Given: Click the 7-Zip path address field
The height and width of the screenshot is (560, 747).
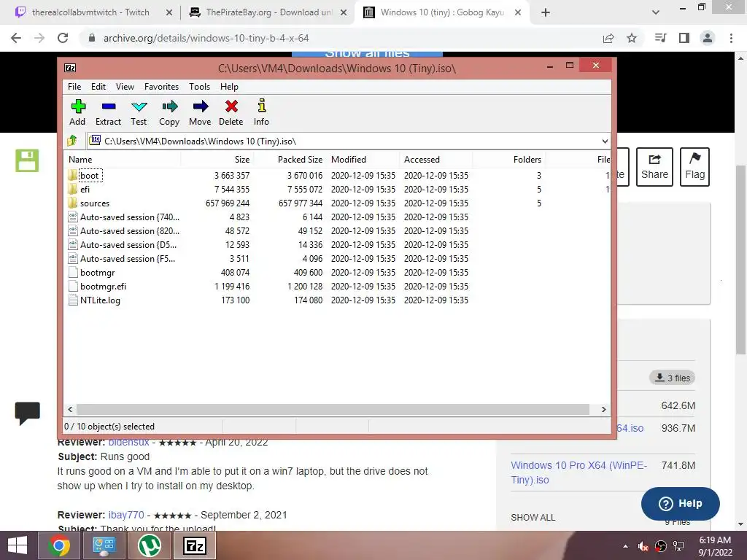Looking at the screenshot, I should tap(344, 141).
